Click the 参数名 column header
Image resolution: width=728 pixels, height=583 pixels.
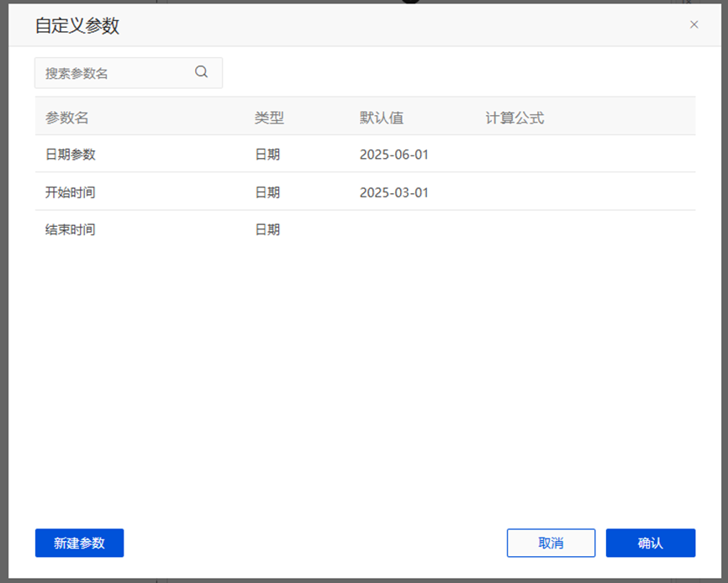tap(67, 118)
